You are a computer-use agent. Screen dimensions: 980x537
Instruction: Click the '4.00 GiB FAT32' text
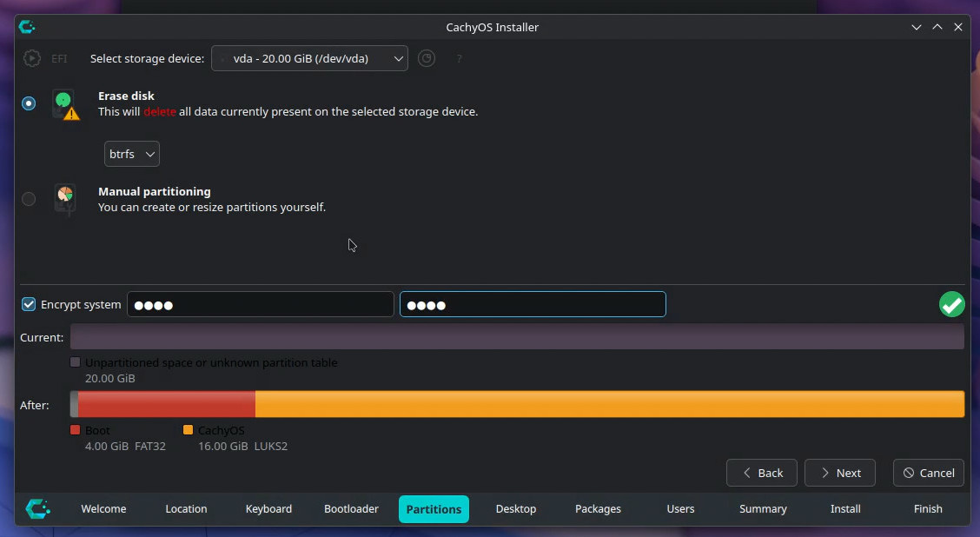point(126,447)
